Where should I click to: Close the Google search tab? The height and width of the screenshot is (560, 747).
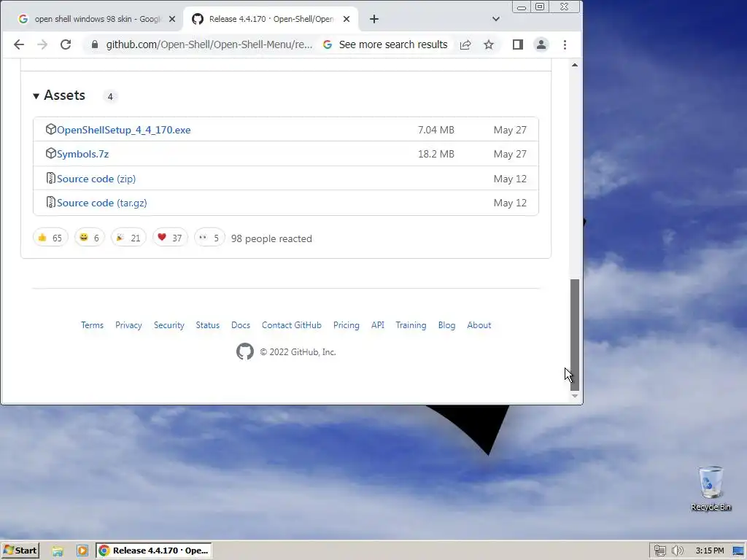[172, 19]
